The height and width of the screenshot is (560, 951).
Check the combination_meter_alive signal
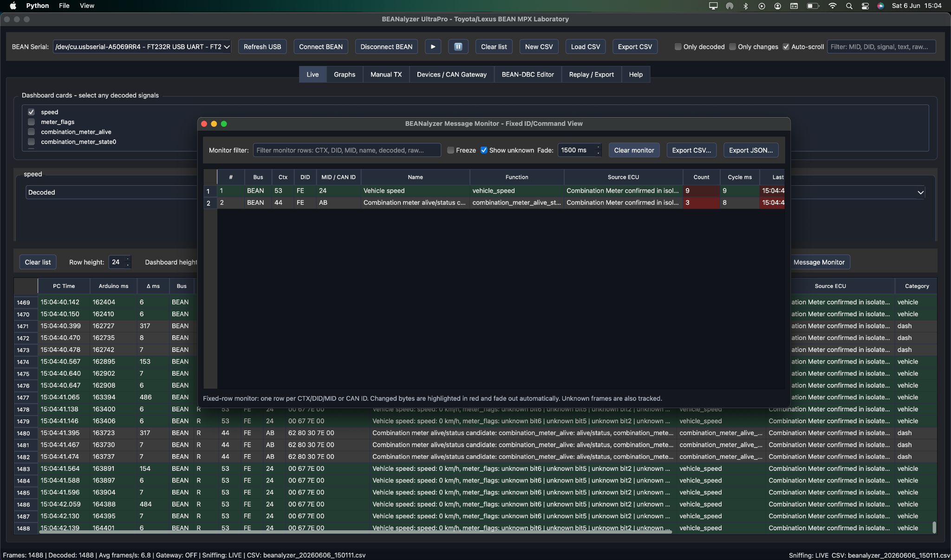pos(31,132)
